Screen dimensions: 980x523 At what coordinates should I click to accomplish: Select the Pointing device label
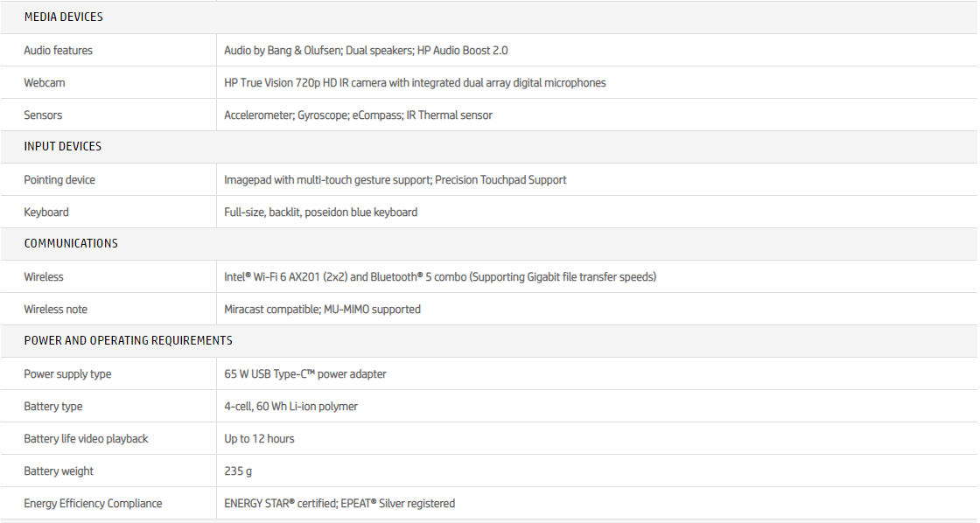tap(59, 180)
